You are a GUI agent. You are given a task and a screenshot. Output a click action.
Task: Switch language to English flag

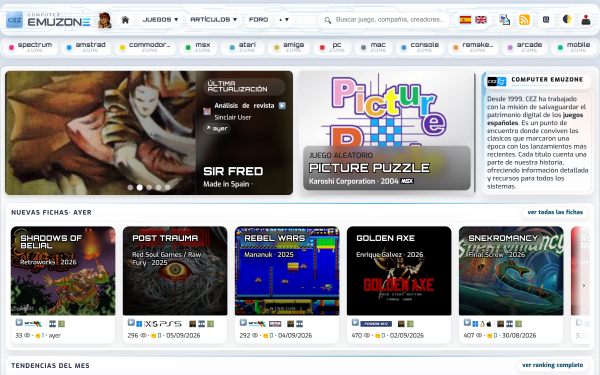pos(481,20)
